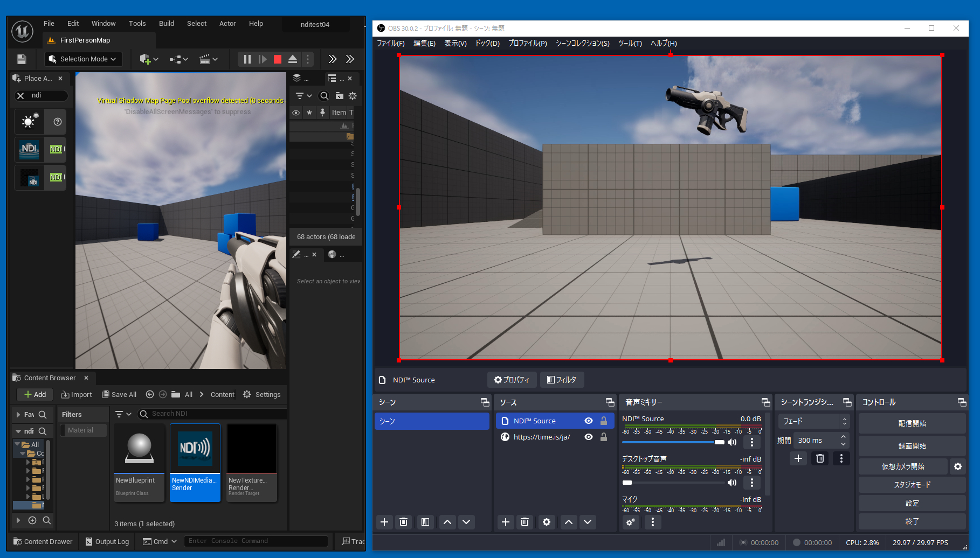Save the current level with disk icon
The width and height of the screenshot is (980, 558).
[x=22, y=59]
